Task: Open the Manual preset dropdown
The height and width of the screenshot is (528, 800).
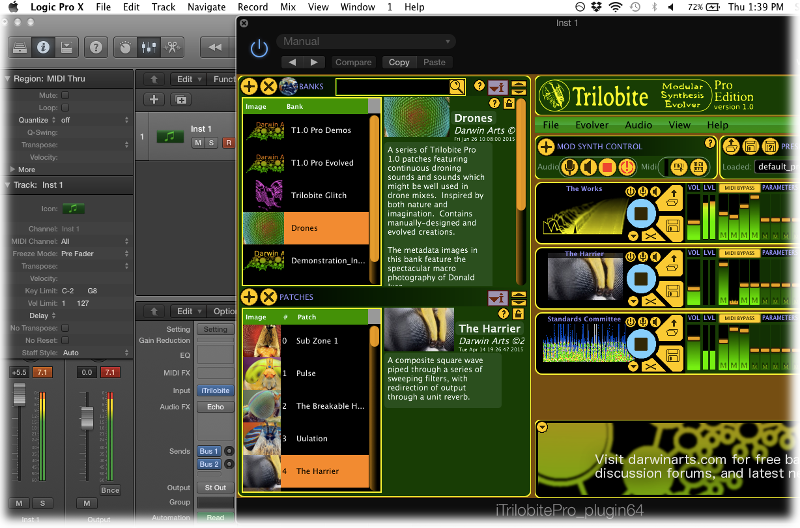Action: pyautogui.click(x=366, y=41)
